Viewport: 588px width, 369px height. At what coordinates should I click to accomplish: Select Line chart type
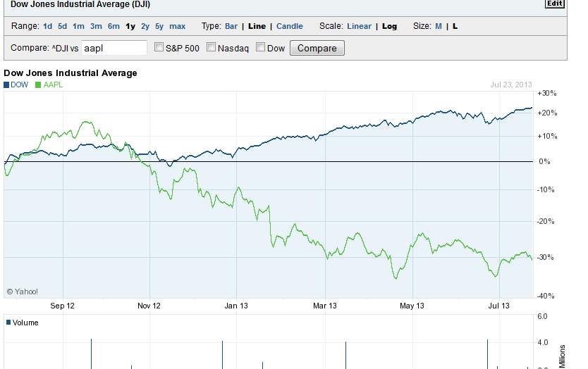click(257, 26)
